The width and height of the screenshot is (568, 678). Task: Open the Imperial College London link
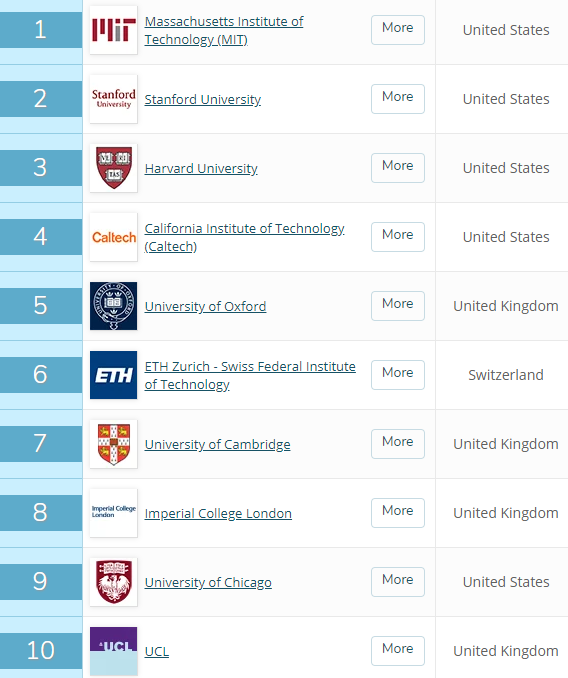point(218,513)
